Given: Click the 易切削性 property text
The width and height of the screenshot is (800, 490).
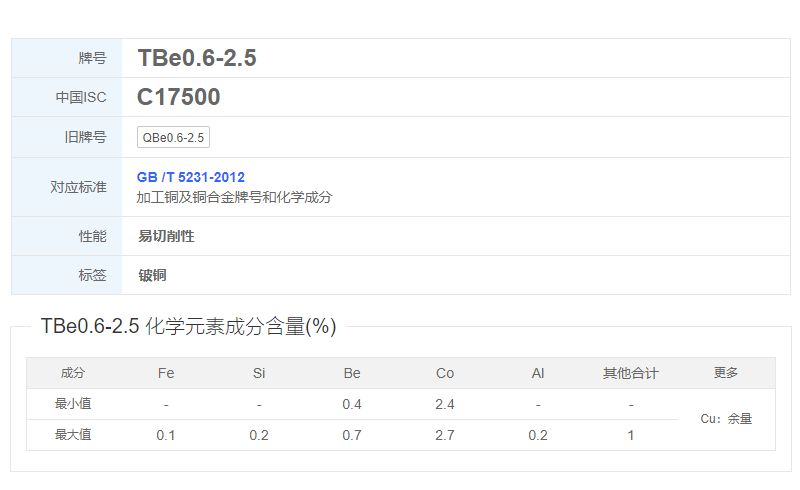Looking at the screenshot, I should click(166, 236).
